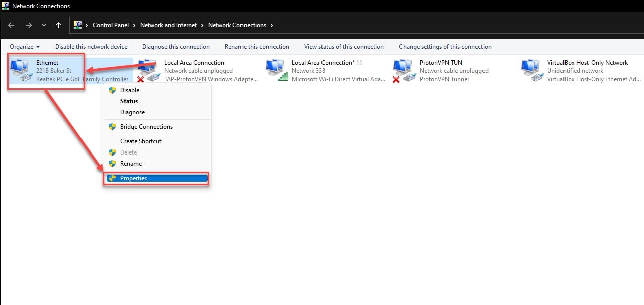Click shield icon next to Bridge Connections

(x=112, y=127)
